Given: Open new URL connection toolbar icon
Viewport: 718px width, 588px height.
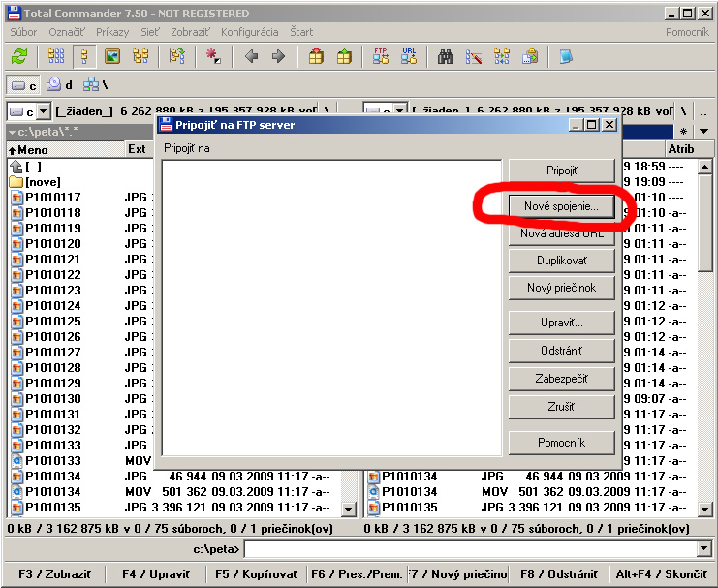Looking at the screenshot, I should [x=409, y=56].
